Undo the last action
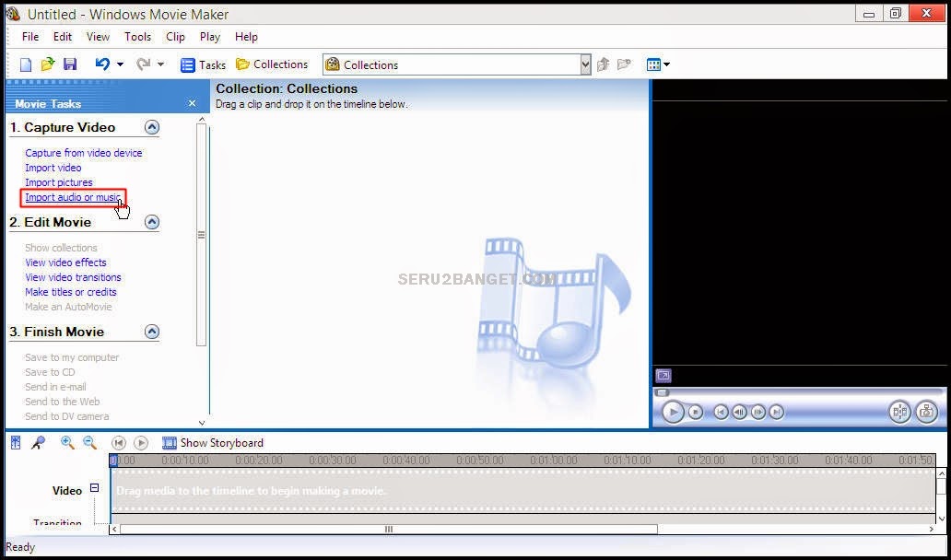The height and width of the screenshot is (560, 951). (102, 64)
